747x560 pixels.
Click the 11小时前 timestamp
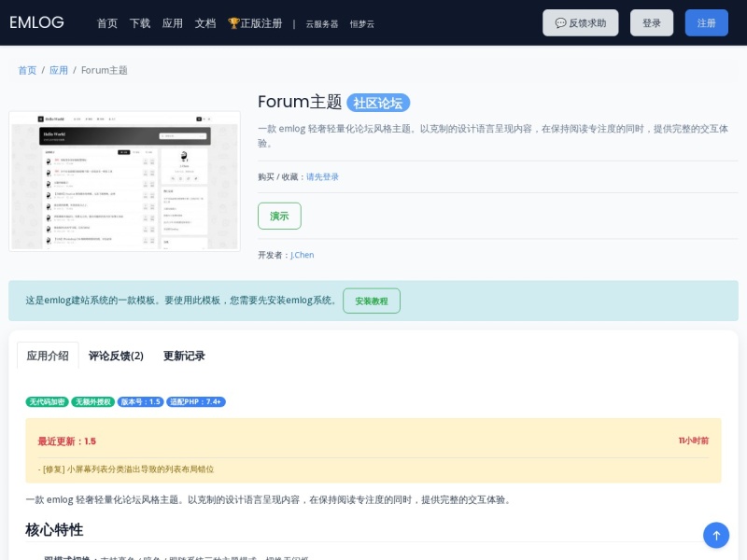tap(694, 441)
